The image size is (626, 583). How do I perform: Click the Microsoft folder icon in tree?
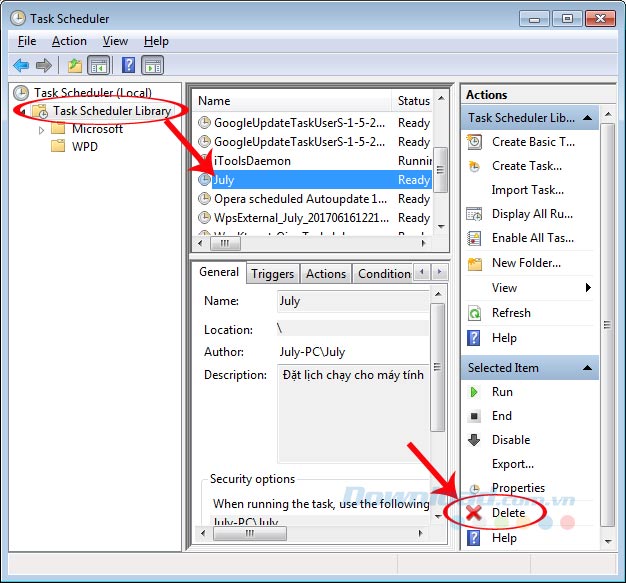(58, 129)
